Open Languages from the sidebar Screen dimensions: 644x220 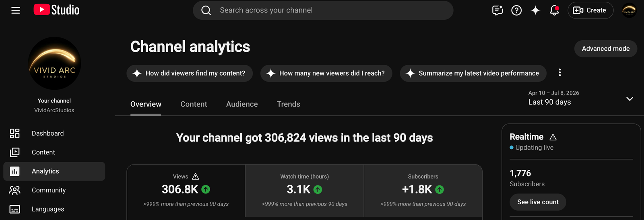tap(54, 209)
